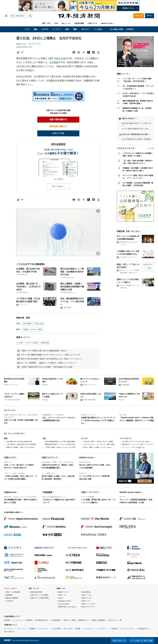The height and width of the screenshot is (644, 158).
Task: Click the red 初割で無料体験する button
Action: [58, 119]
